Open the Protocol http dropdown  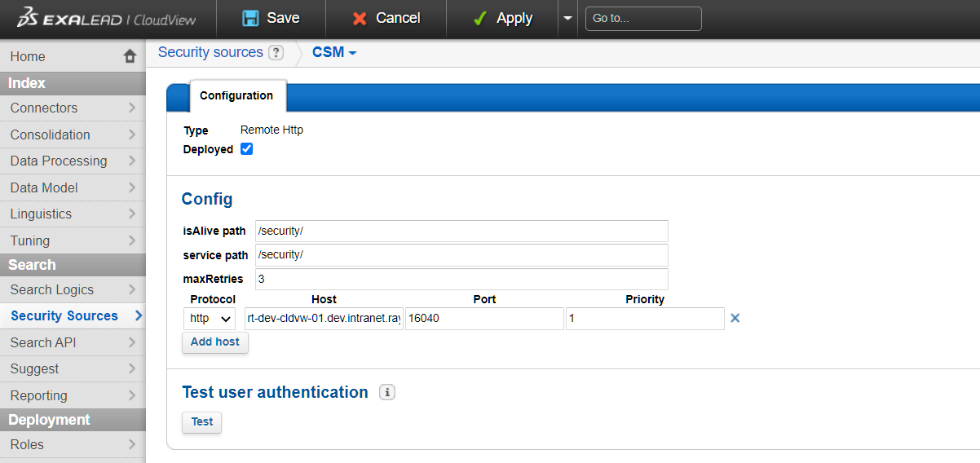[x=210, y=319]
